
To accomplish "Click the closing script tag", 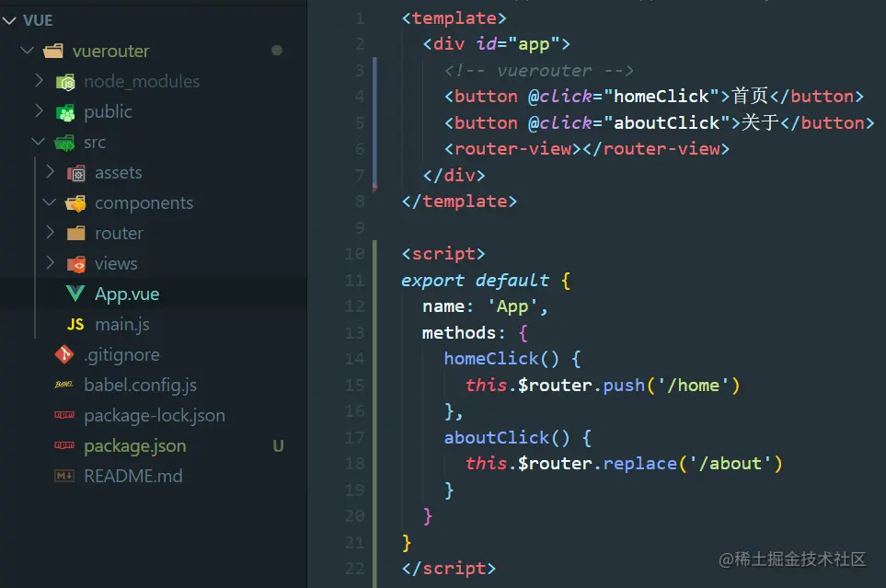I will [449, 569].
